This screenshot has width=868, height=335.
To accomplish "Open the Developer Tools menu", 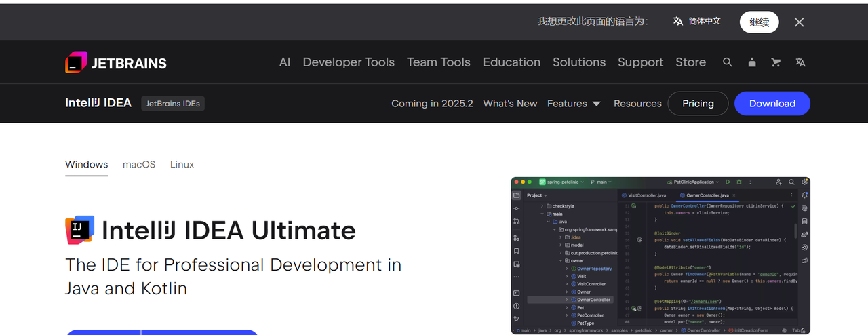I will [349, 62].
